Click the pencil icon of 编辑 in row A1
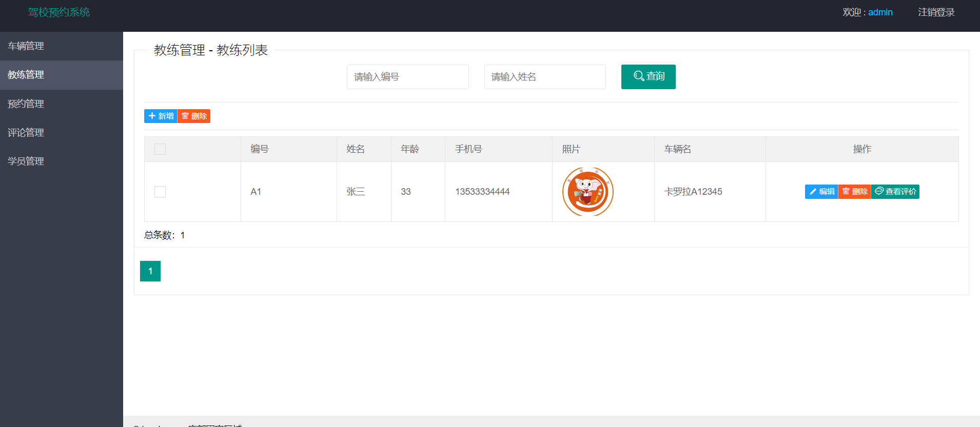The width and height of the screenshot is (980, 427). [x=813, y=192]
